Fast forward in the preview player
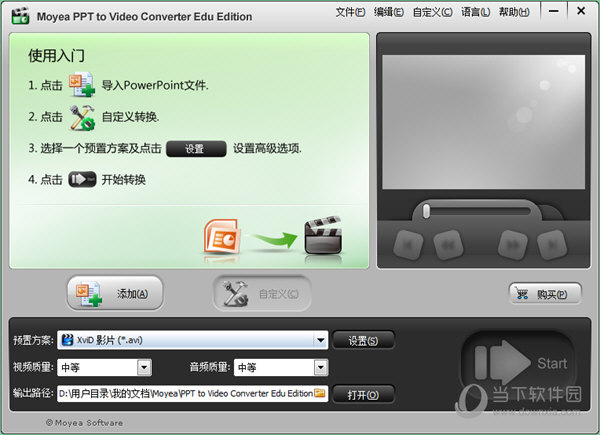 513,245
